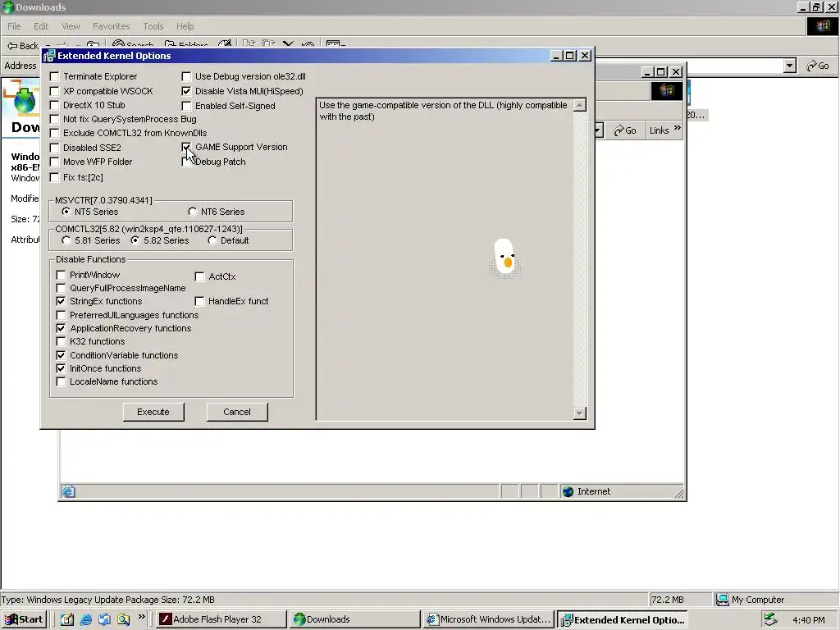Click the duck mascot image
840x630 pixels.
pos(504,257)
